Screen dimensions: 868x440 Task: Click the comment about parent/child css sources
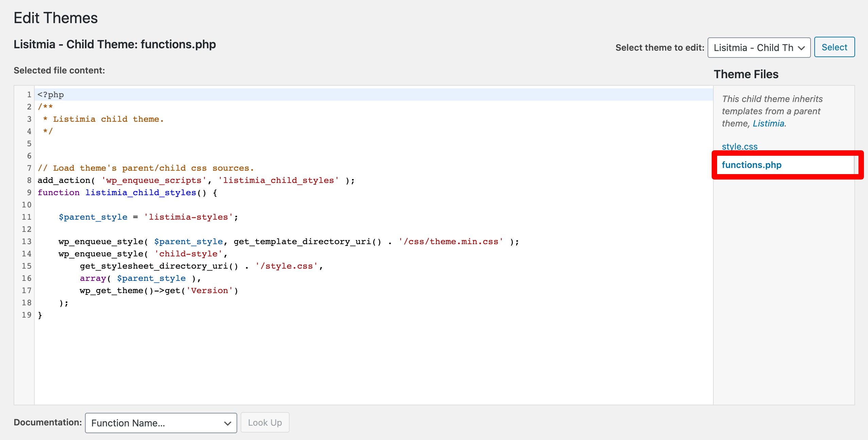(x=145, y=168)
